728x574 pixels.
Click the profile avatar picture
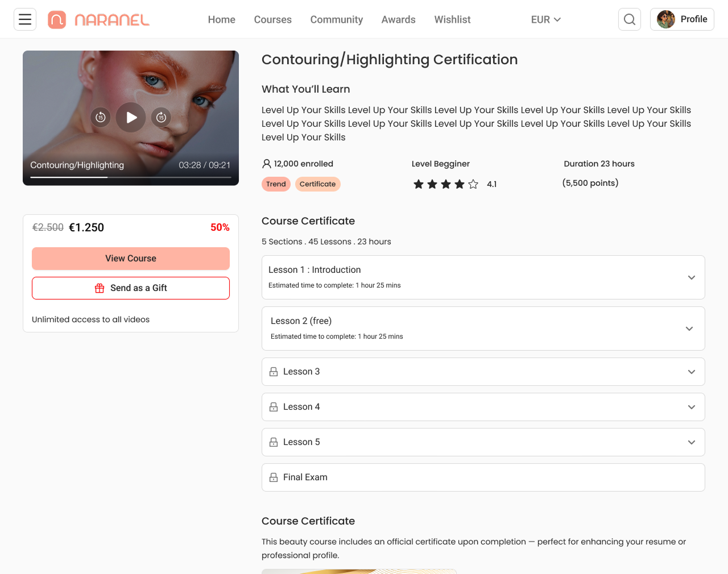(666, 19)
